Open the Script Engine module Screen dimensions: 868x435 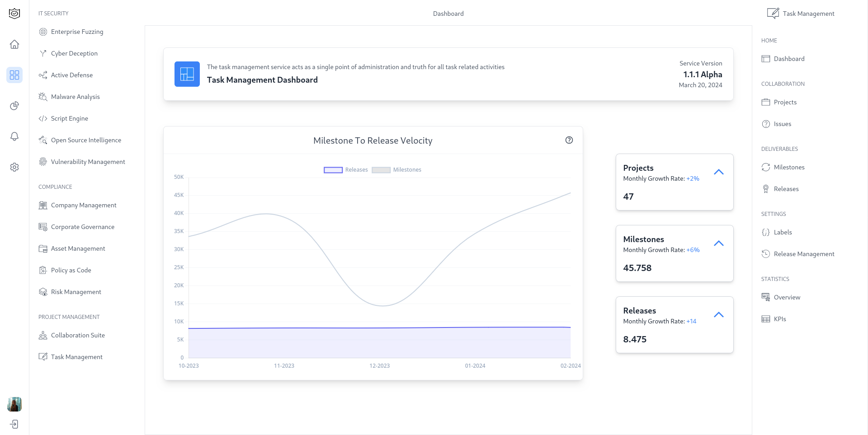[x=69, y=118]
